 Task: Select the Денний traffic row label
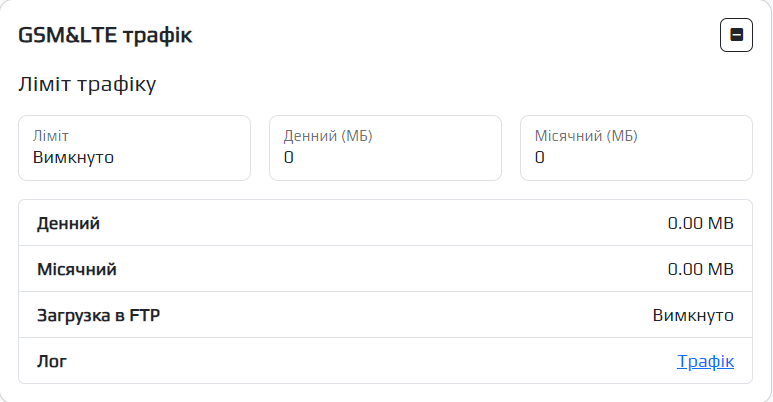tap(68, 223)
